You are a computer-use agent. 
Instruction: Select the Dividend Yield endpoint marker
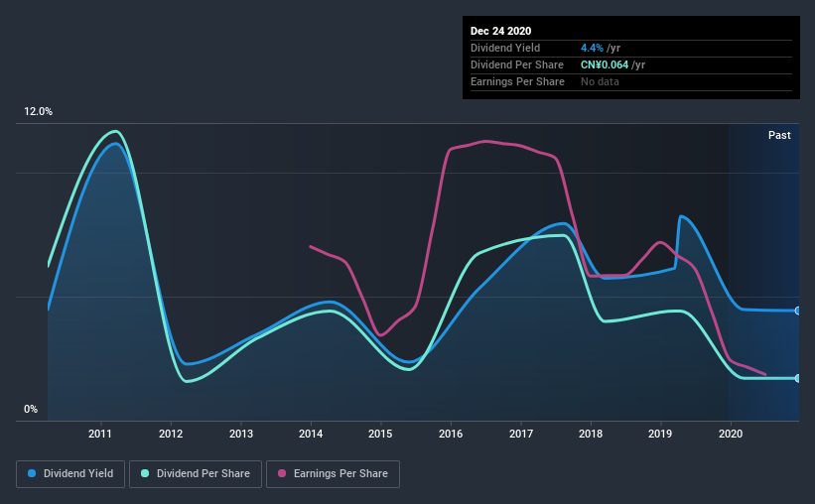(x=797, y=311)
